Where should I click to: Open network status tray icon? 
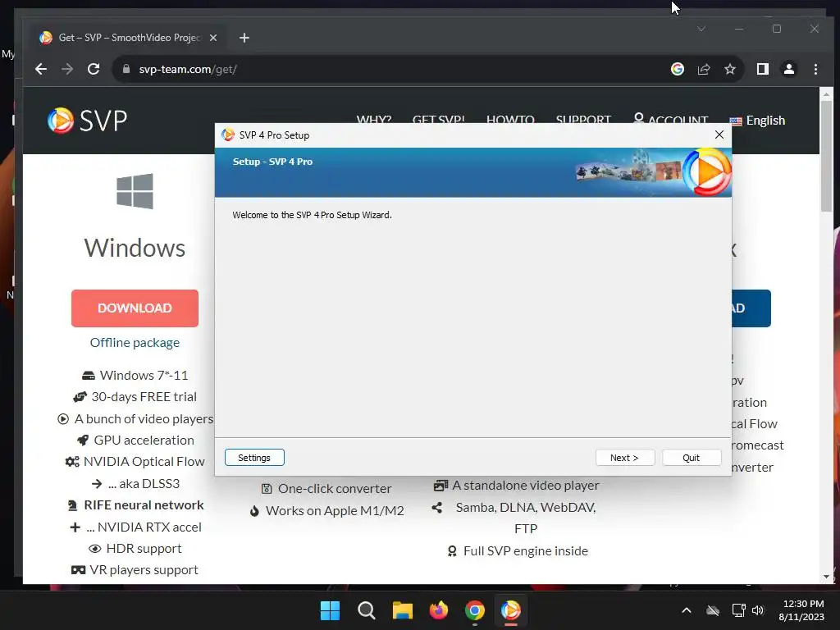point(739,610)
